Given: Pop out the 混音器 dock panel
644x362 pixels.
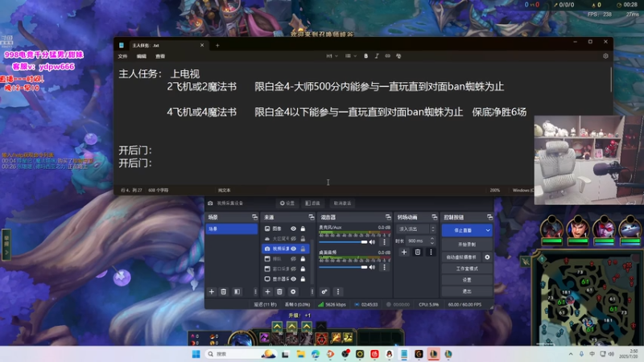Looking at the screenshot, I should coord(388,217).
